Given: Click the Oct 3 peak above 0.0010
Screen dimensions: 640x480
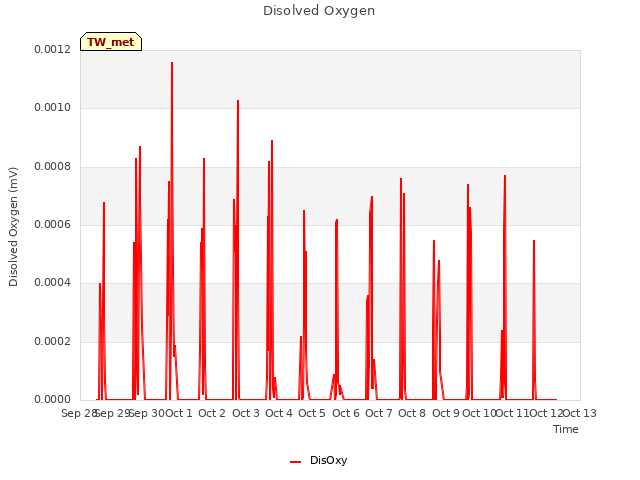Looking at the screenshot, I should click(238, 102).
